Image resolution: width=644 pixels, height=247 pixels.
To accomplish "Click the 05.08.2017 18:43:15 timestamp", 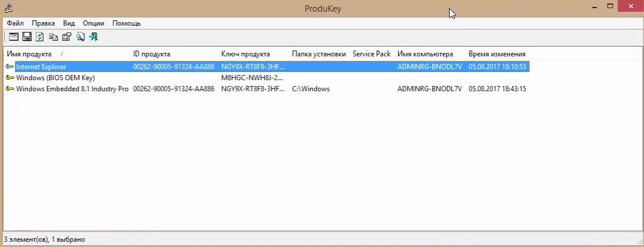I will point(497,89).
